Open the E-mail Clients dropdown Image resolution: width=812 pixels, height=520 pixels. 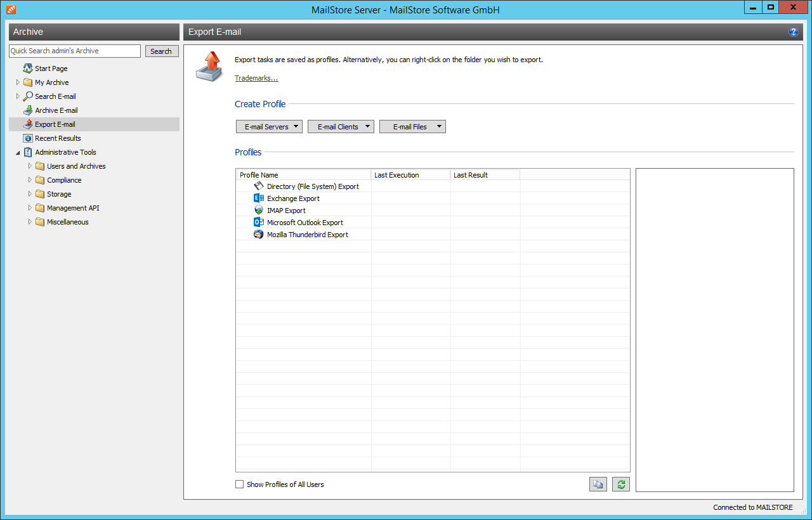(341, 127)
